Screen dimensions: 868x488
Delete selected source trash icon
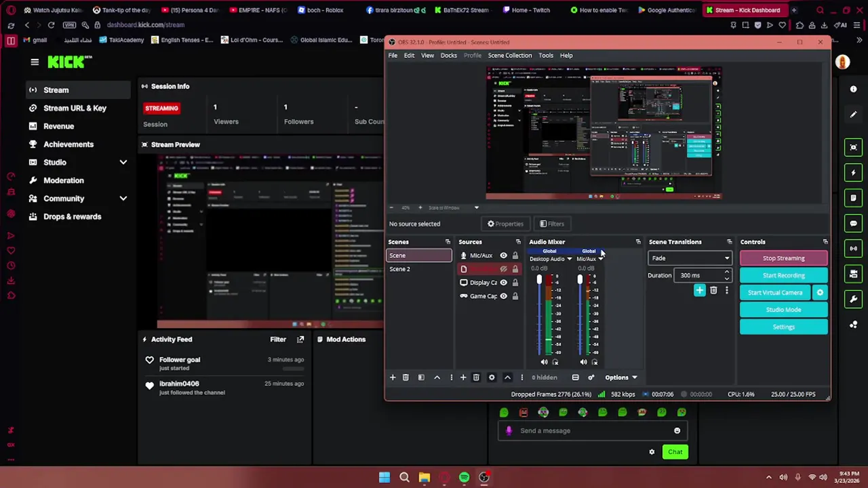[x=476, y=378]
